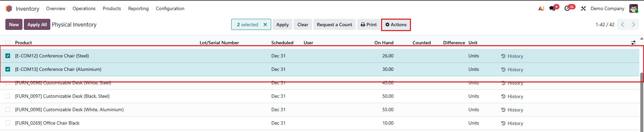Screen dimensions: 644x132
Task: Click Request a Count
Action: (x=334, y=25)
